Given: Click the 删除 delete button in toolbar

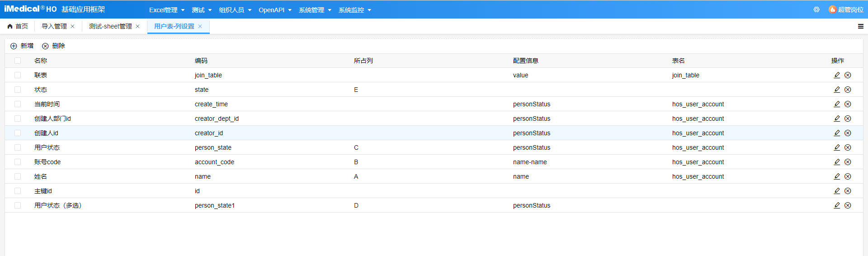Looking at the screenshot, I should [x=54, y=46].
